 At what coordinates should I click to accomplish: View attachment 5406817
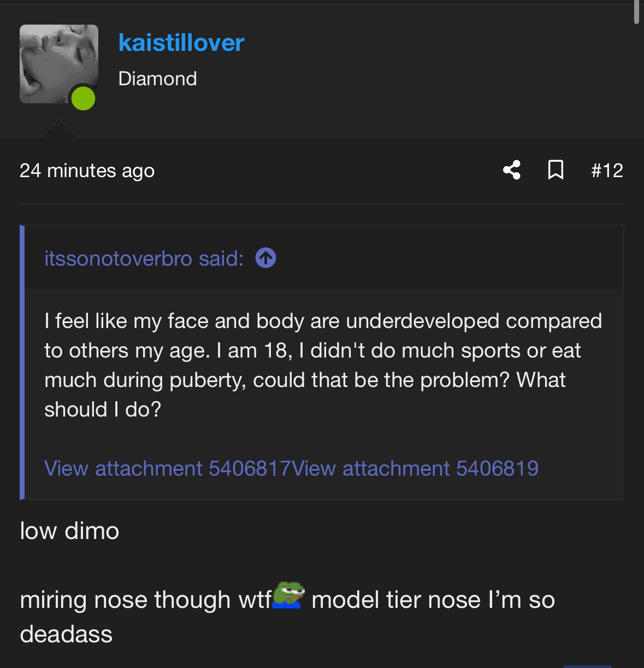tap(168, 468)
